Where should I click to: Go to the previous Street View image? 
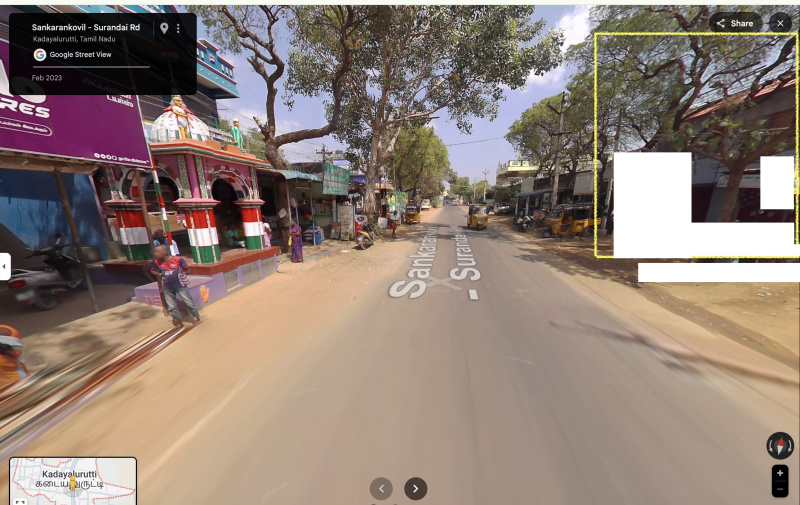pyautogui.click(x=381, y=488)
